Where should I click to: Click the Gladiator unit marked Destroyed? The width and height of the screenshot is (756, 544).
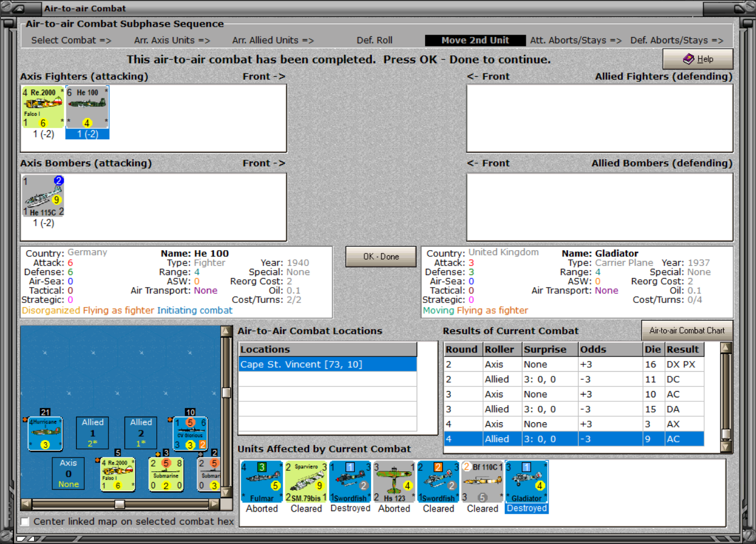click(x=526, y=481)
